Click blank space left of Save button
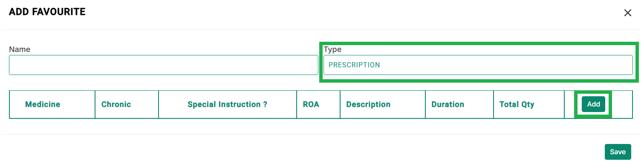 tap(298, 152)
